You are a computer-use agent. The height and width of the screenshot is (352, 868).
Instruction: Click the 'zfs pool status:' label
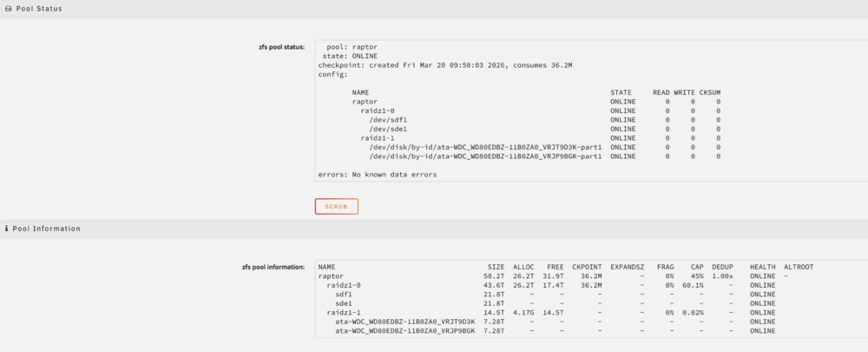coord(280,47)
